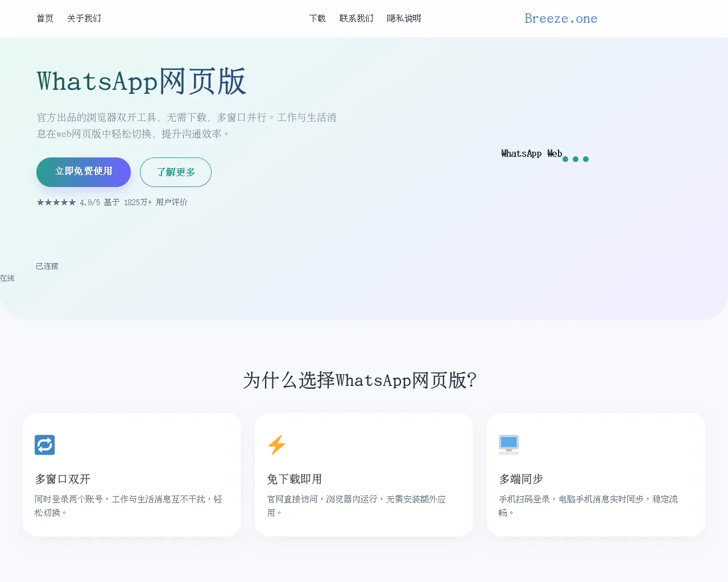The height and width of the screenshot is (582, 728).
Task: Click the 在线 status label
Action: pyautogui.click(x=7, y=278)
